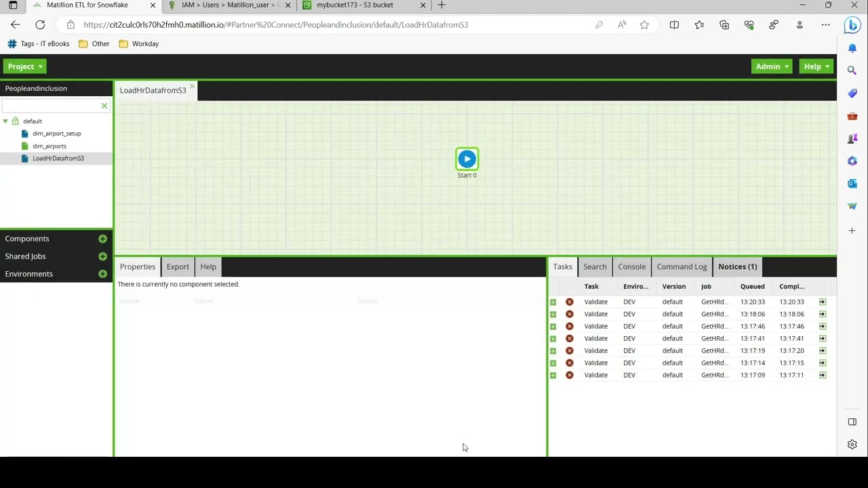Clear the job search field with X icon
This screenshot has height=488, width=868.
point(104,106)
